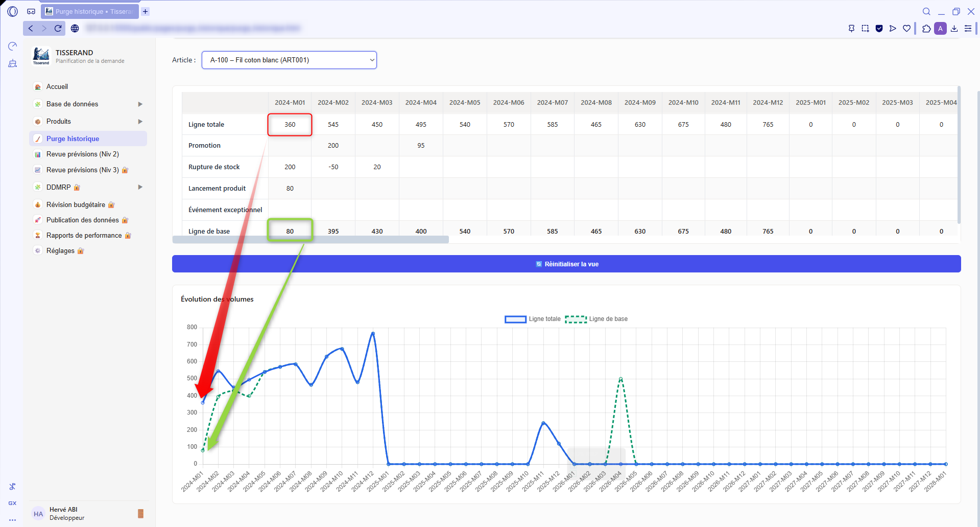The height and width of the screenshot is (527, 980).
Task: Open the browser extensions cube icon
Action: click(x=926, y=29)
